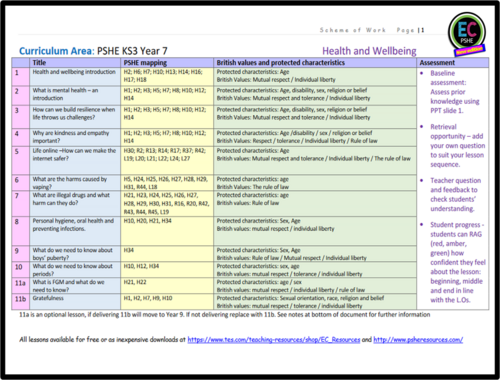Click lesson number 11b cell
The width and height of the screenshot is (500, 380).
21,302
